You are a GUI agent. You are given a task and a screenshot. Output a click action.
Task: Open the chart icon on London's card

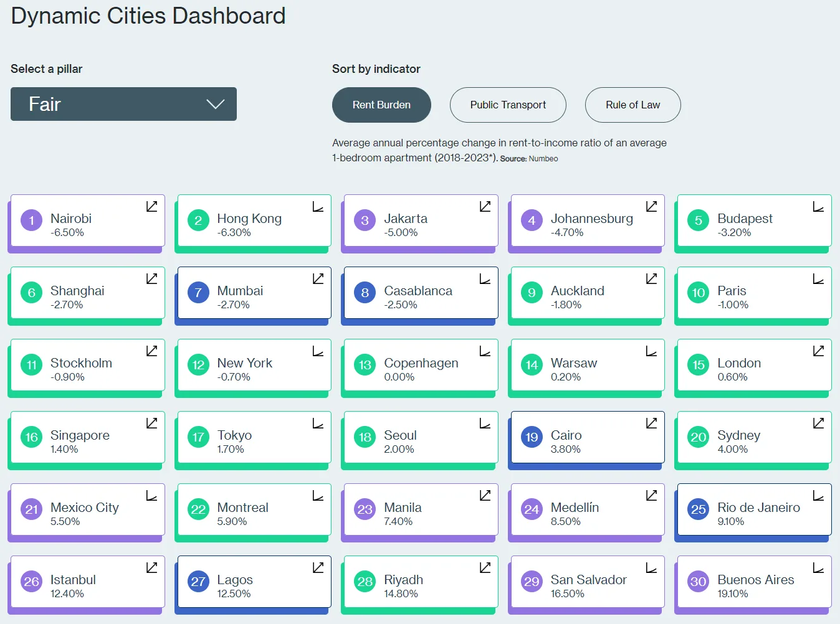[x=818, y=351]
